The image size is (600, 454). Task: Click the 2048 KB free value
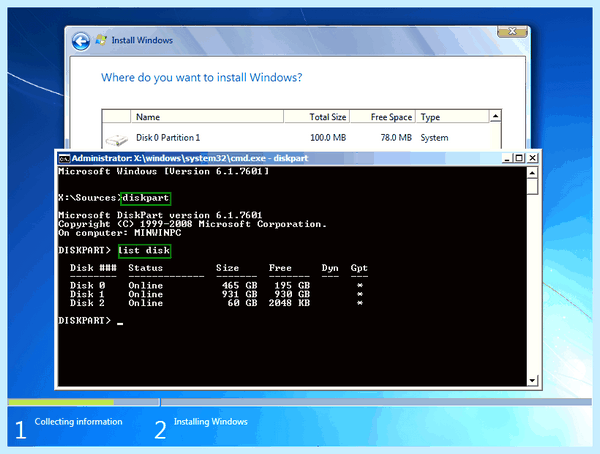point(289,303)
